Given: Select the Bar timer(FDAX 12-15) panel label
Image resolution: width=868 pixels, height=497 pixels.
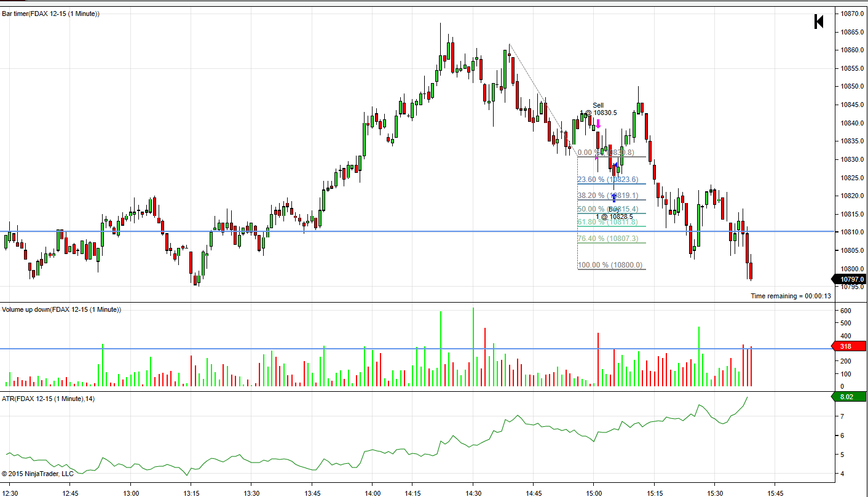Looking at the screenshot, I should click(x=51, y=14).
